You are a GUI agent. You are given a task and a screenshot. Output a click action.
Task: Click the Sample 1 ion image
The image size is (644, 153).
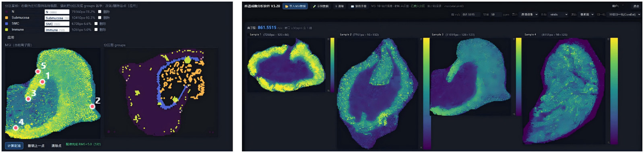[286, 65]
